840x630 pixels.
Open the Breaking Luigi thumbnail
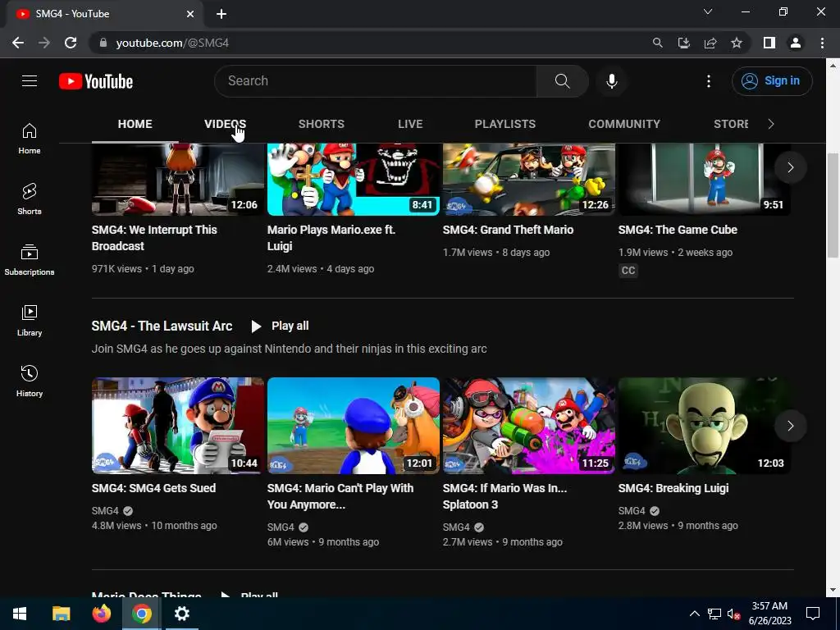pos(705,426)
